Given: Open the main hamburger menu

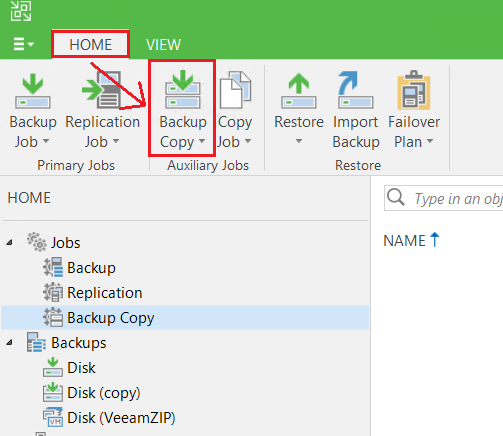Looking at the screenshot, I should click(23, 44).
